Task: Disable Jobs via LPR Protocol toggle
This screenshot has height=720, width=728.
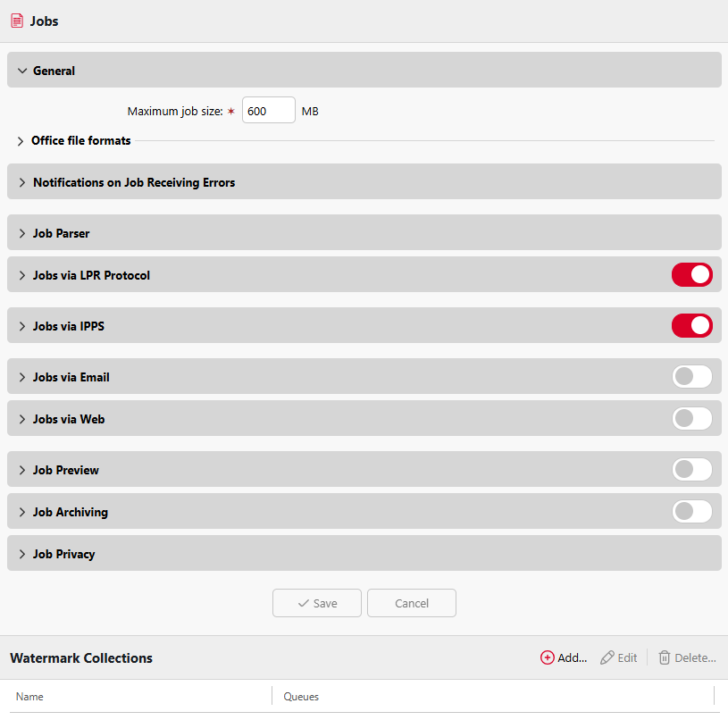Action: (x=691, y=275)
